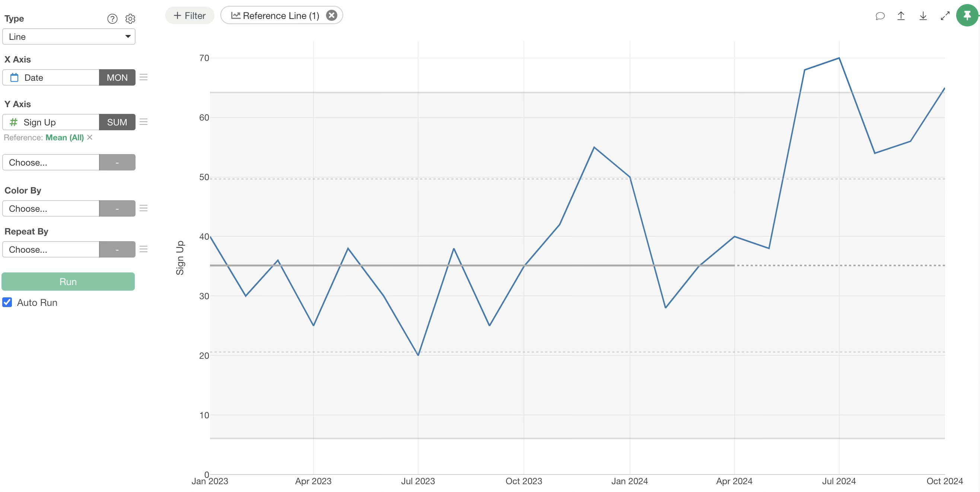Click the Mean (All) reference link
Screen dimensions: 980x492
pos(64,138)
